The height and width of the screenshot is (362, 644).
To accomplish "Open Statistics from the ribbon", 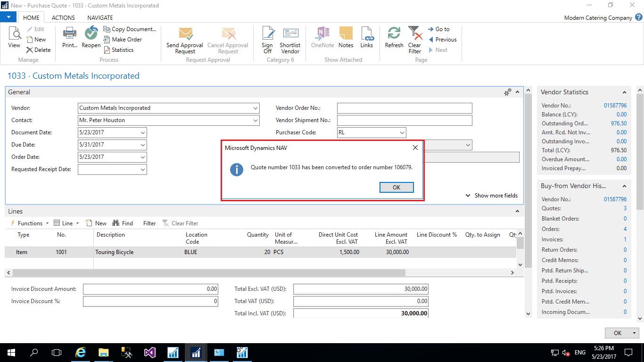I will click(x=118, y=50).
